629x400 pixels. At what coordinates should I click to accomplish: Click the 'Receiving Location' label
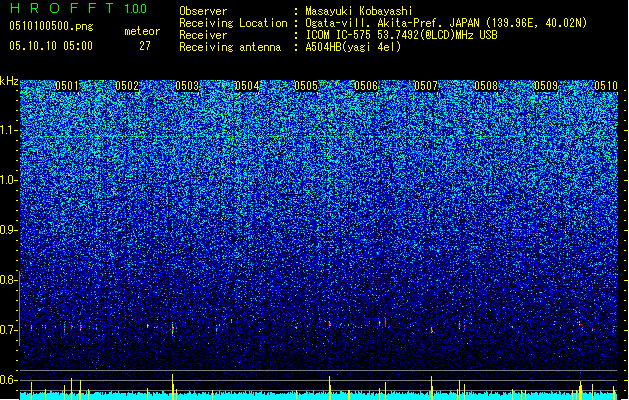click(x=233, y=23)
